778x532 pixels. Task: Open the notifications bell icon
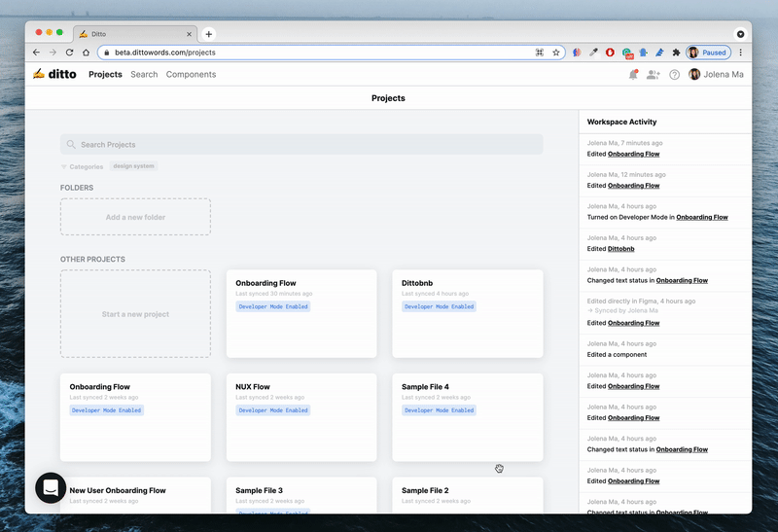pos(633,75)
